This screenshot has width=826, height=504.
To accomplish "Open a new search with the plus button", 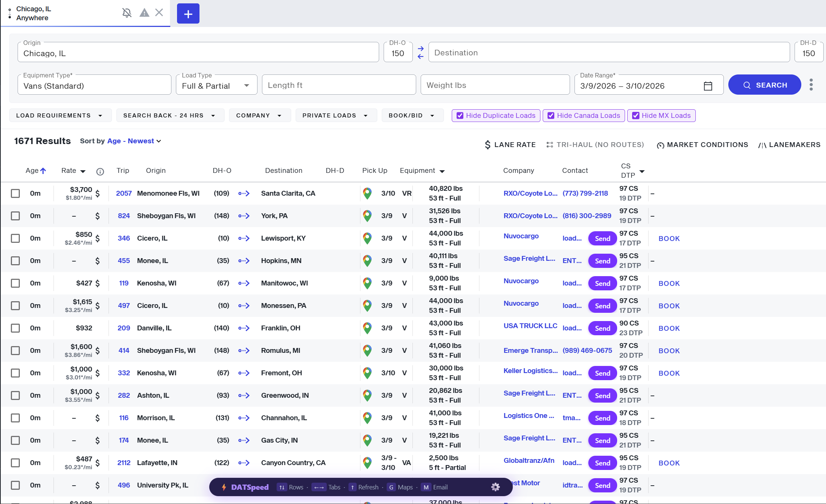I will click(x=188, y=13).
